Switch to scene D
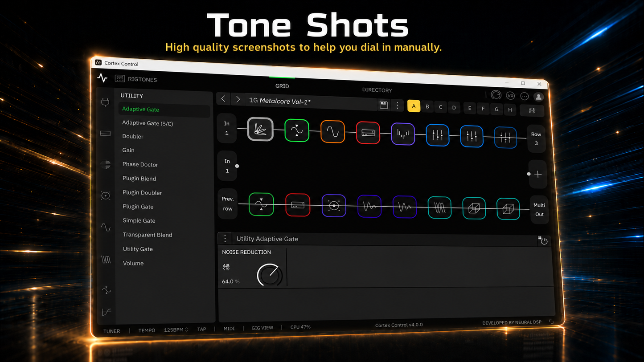This screenshot has width=644, height=362. pos(454,107)
